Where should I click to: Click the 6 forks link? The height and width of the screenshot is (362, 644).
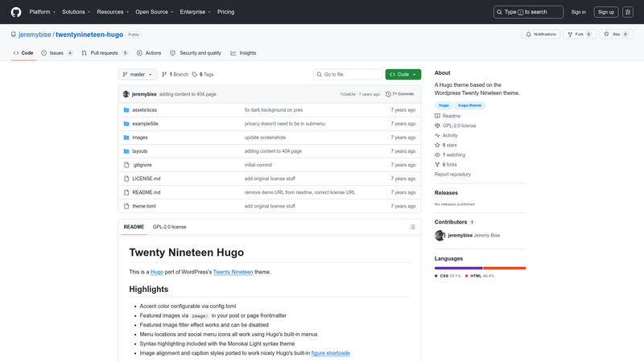tap(446, 165)
